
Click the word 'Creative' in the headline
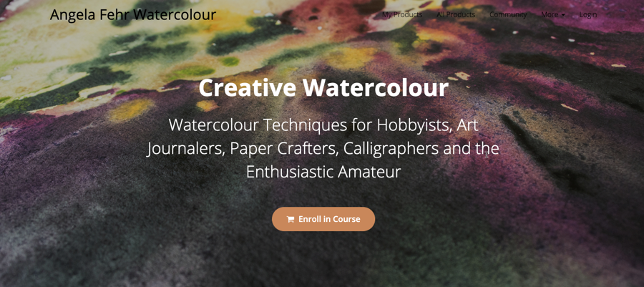pyautogui.click(x=248, y=87)
